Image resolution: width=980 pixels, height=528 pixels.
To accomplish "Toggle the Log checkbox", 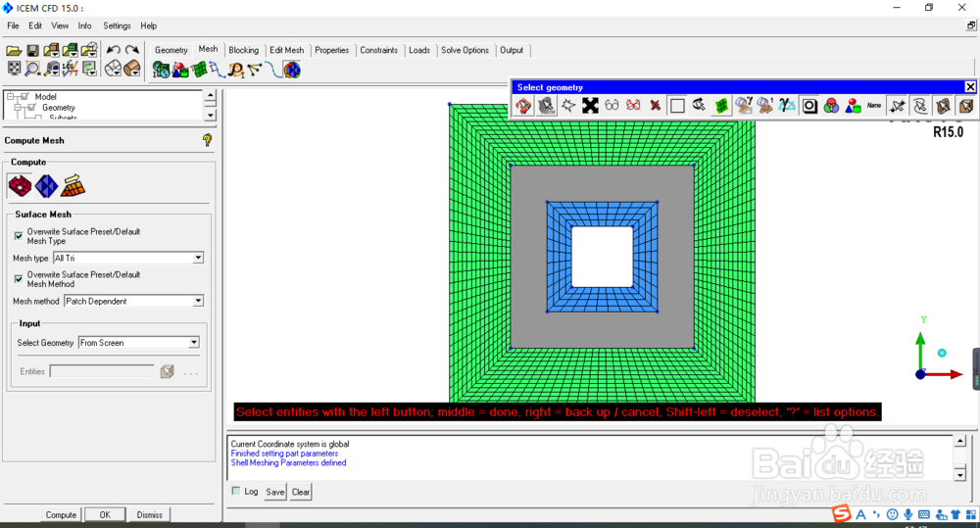I will pos(235,491).
